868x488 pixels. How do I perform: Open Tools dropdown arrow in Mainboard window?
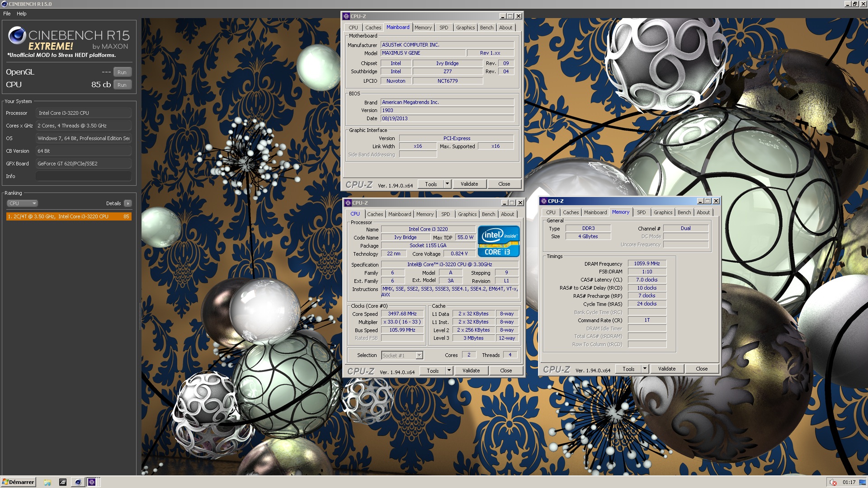(447, 184)
